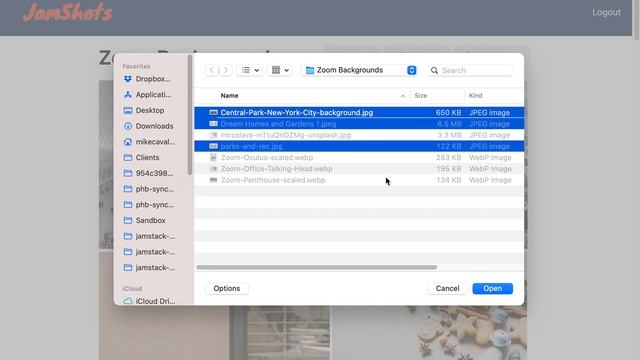The width and height of the screenshot is (640, 360).
Task: Open the group-by grid dropdown
Action: [280, 70]
